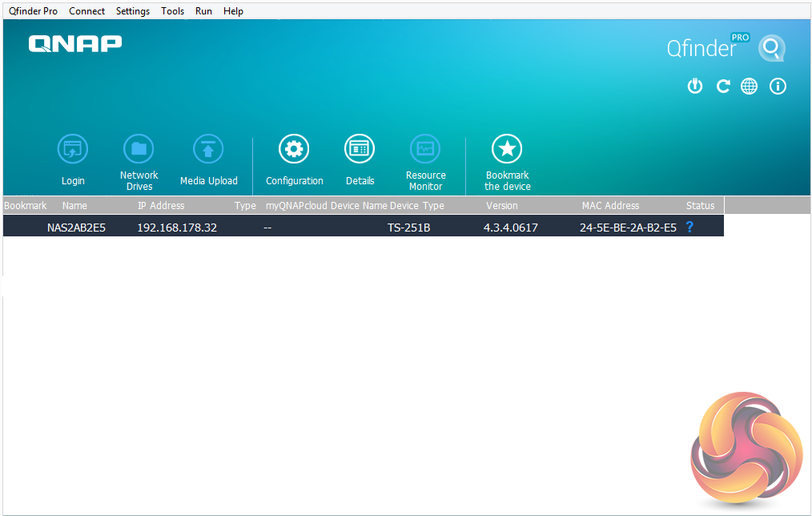The image size is (812, 516).
Task: Open the Login toolbar icon
Action: [x=73, y=149]
